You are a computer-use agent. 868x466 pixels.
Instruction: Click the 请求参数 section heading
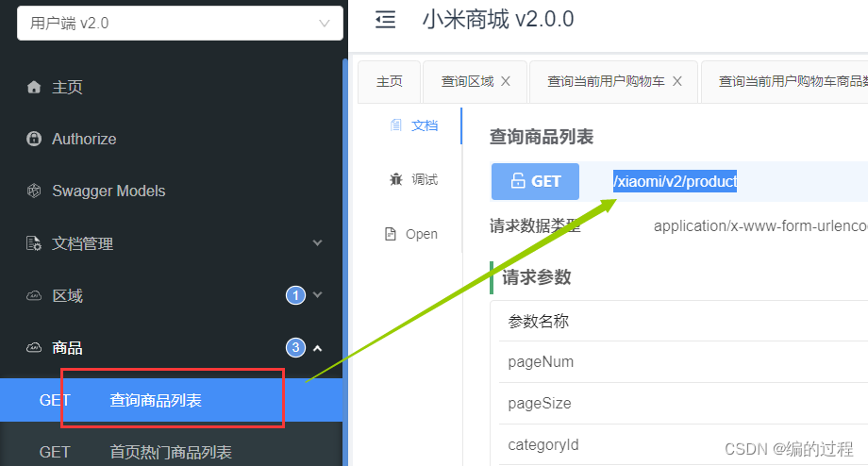[x=537, y=277]
